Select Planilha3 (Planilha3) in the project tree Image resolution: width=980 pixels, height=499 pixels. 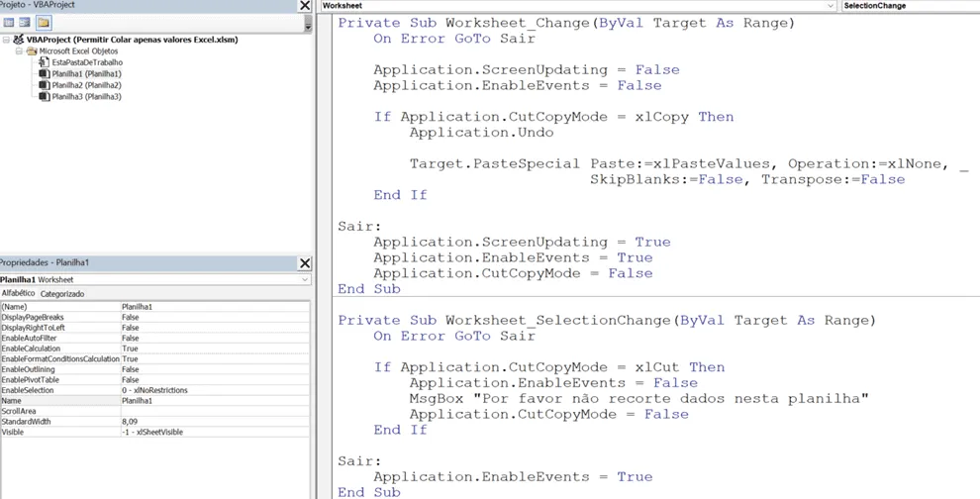tap(86, 96)
